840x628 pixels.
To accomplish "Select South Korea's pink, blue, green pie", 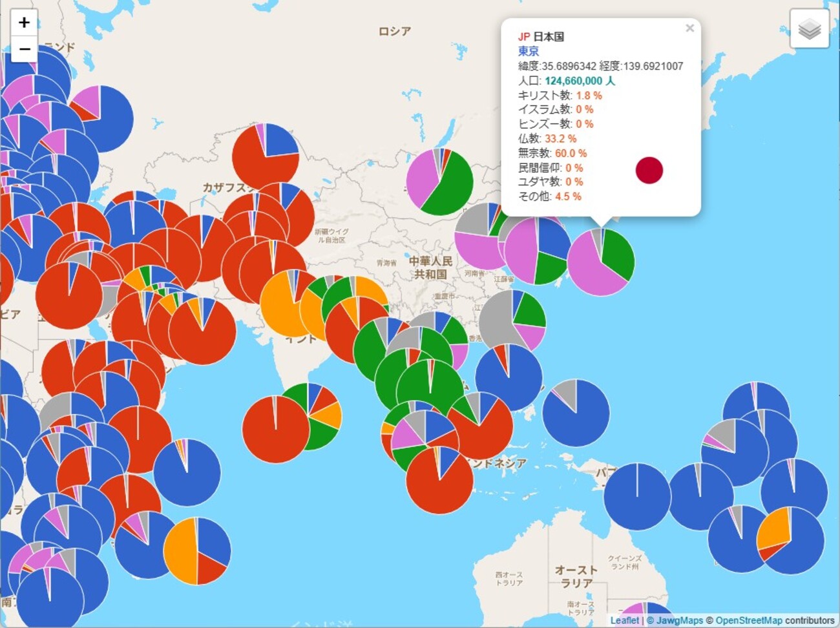I will pos(538,251).
